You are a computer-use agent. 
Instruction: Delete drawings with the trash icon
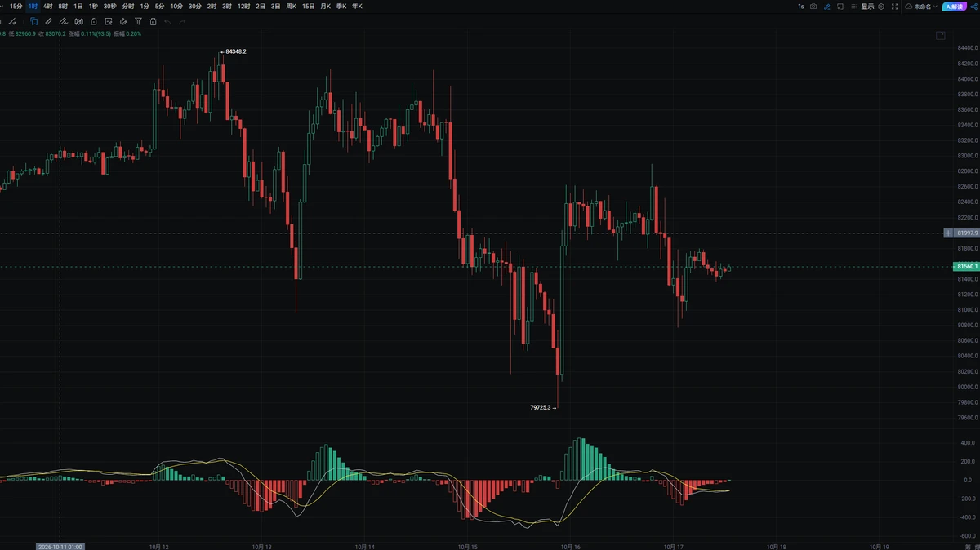[x=153, y=21]
